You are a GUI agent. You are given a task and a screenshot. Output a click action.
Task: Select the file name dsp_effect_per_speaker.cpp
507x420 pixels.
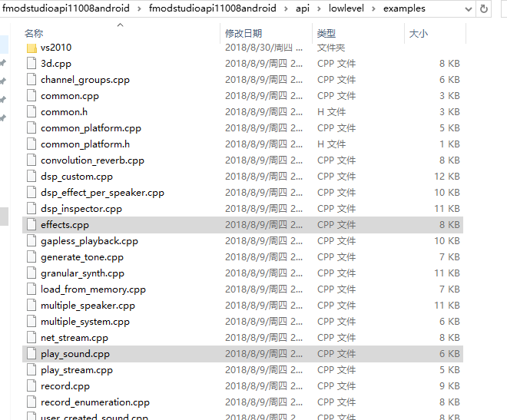(x=102, y=193)
